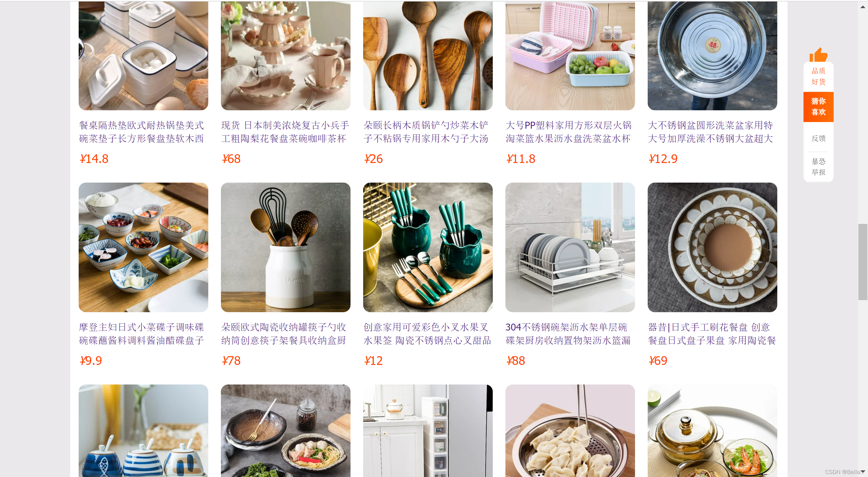Click the ¥88 price of dish rack
The width and height of the screenshot is (868, 477).
click(x=516, y=360)
